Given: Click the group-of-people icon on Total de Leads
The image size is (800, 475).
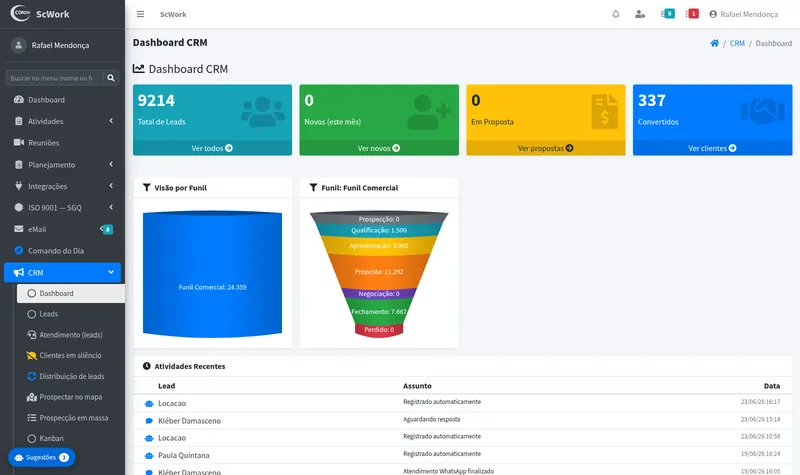Looking at the screenshot, I should pos(263,112).
